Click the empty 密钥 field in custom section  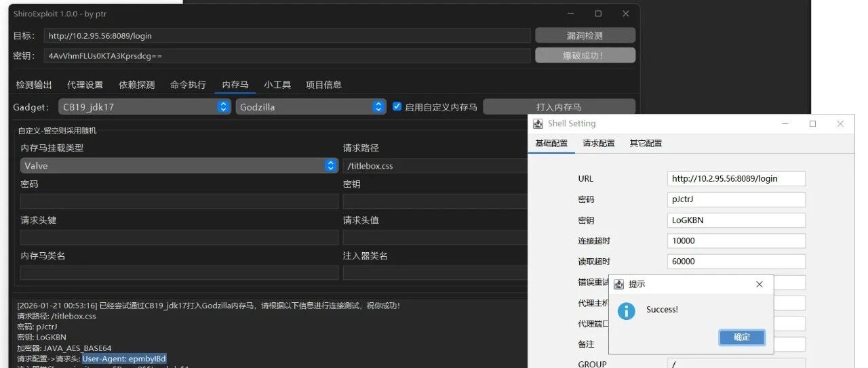(x=435, y=201)
